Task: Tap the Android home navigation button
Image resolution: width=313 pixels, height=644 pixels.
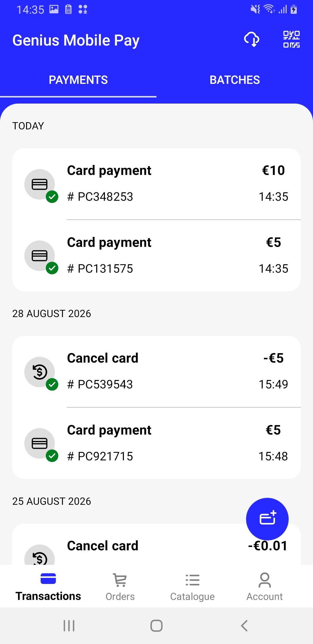Action: pos(156,626)
